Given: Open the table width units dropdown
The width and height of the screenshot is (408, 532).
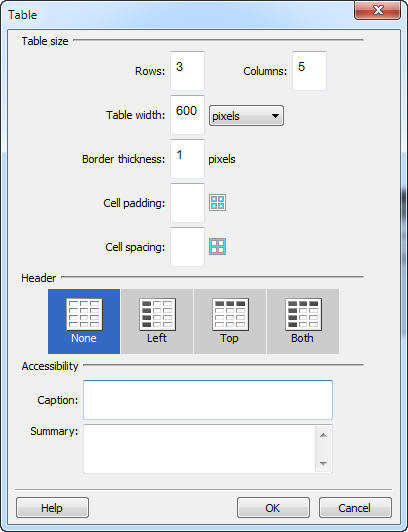Looking at the screenshot, I should (x=246, y=116).
